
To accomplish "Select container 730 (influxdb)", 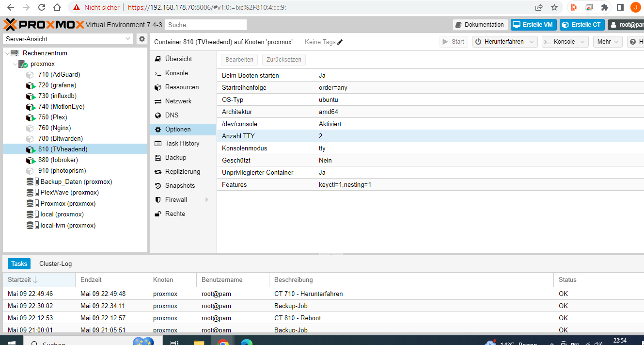I will 57,96.
